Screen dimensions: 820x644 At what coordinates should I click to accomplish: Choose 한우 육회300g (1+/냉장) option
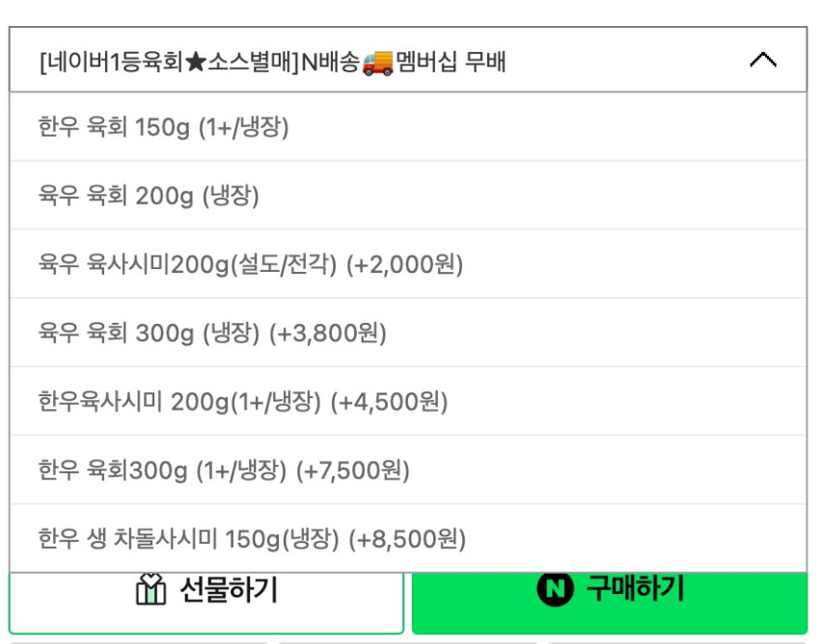tap(163, 470)
